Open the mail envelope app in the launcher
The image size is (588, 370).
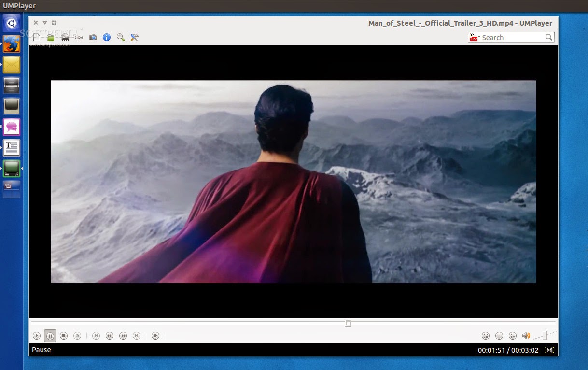point(12,64)
